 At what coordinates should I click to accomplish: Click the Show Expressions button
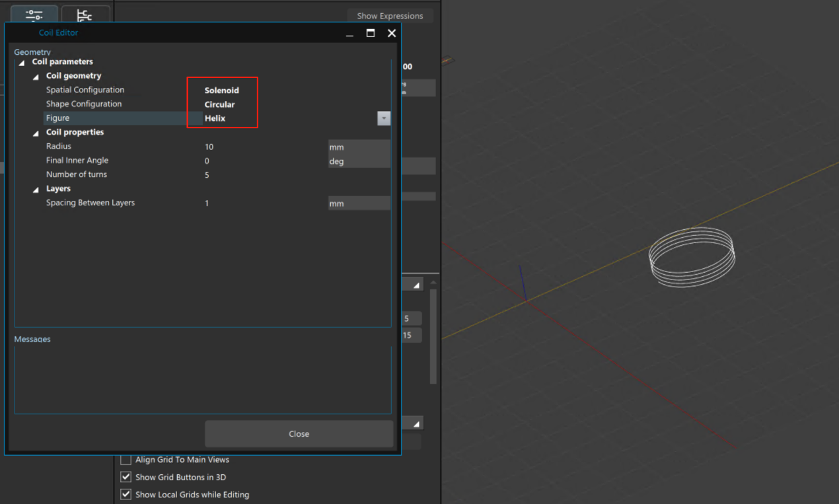coord(390,16)
